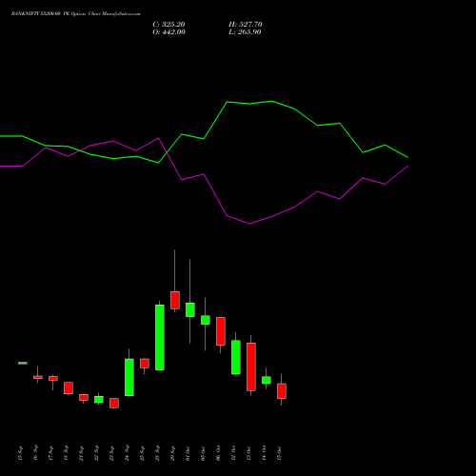Click the small green candle on 14 Oct
The width and height of the screenshot is (476, 476).
point(267,380)
